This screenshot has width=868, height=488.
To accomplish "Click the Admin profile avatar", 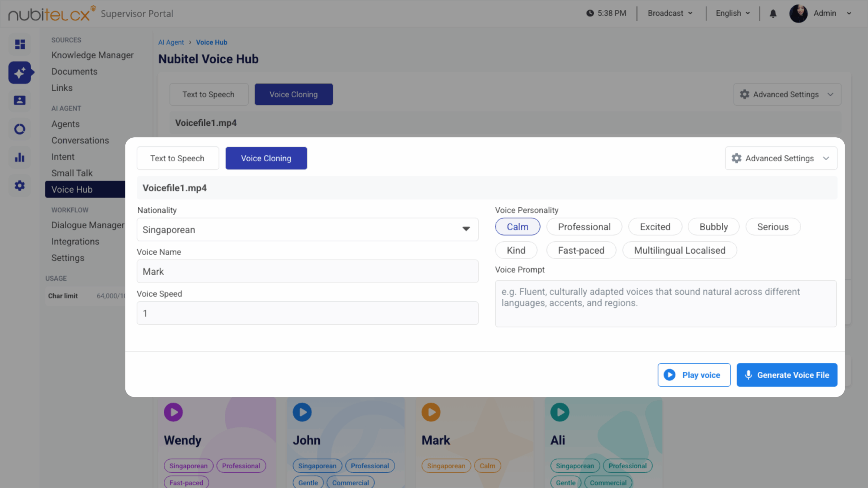I will 798,13.
